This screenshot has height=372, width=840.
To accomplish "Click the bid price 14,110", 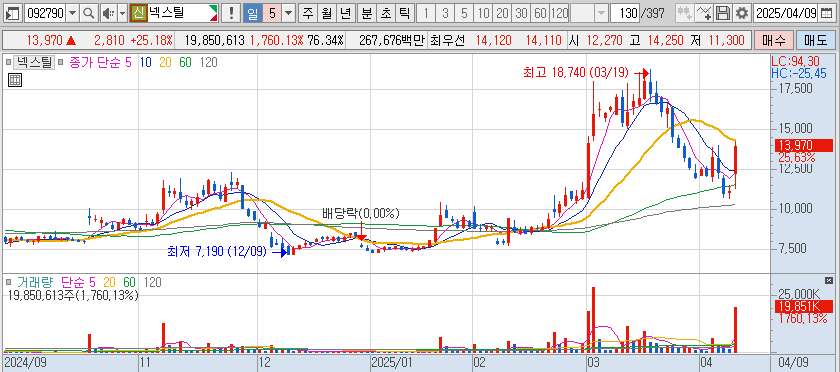I will click(x=545, y=40).
